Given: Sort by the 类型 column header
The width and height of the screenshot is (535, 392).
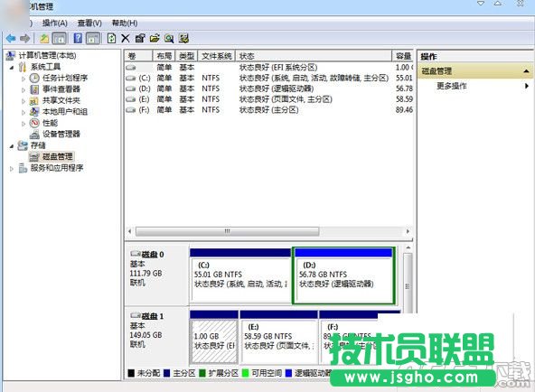Looking at the screenshot, I should pyautogui.click(x=186, y=56).
